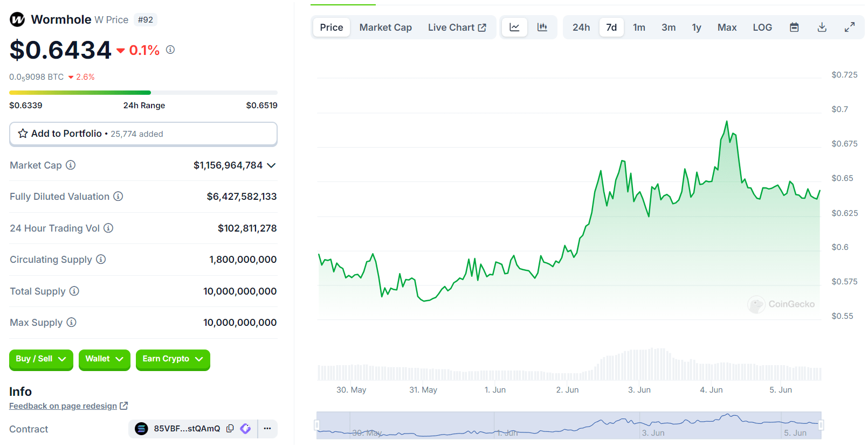Image resolution: width=868 pixels, height=447 pixels.
Task: Switch to candlestick chart view icon
Action: click(542, 27)
